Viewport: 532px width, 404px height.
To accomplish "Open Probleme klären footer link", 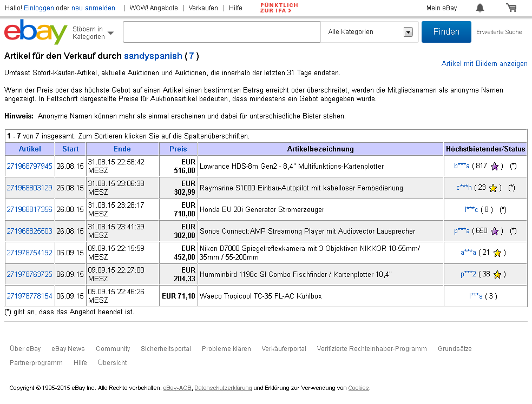I will [x=226, y=349].
